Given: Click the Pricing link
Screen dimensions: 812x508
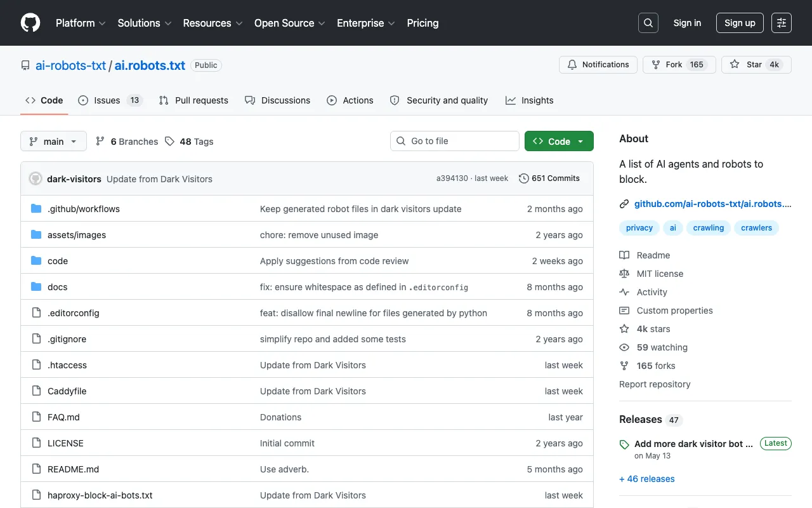Looking at the screenshot, I should tap(422, 23).
